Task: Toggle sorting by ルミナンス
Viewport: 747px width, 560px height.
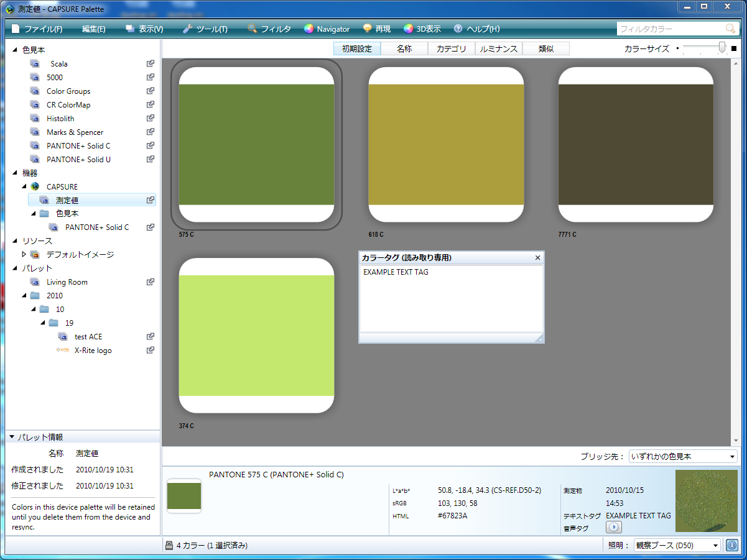Action: point(498,48)
